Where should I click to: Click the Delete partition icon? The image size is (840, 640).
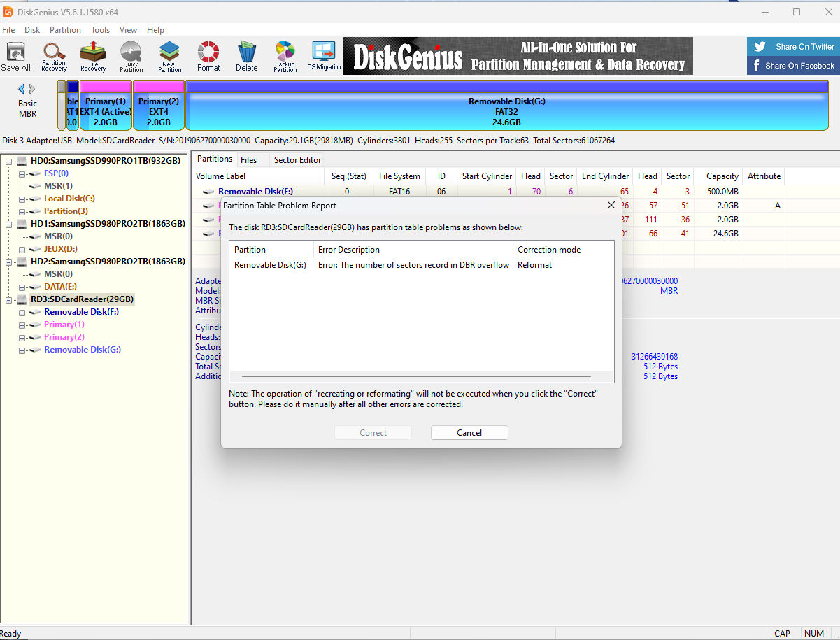pos(246,57)
